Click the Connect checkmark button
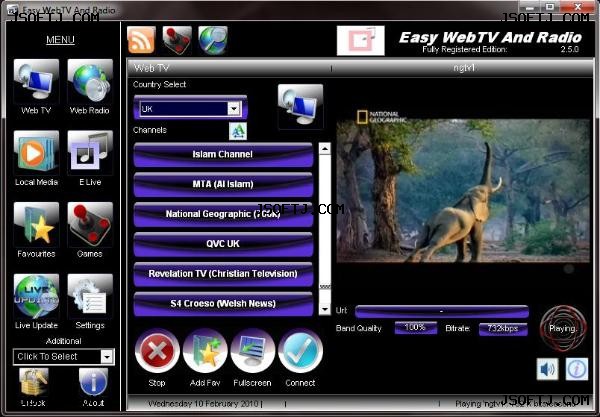 pos(300,351)
